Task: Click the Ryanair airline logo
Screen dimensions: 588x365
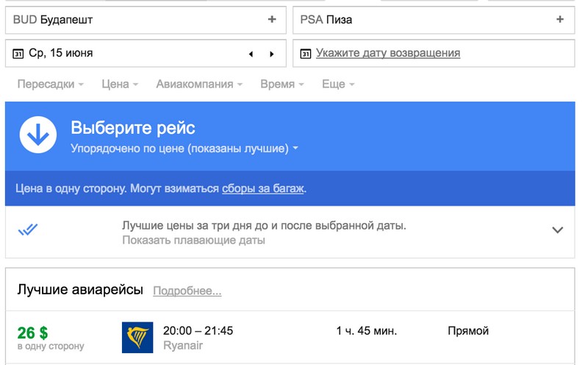Action: coord(137,337)
